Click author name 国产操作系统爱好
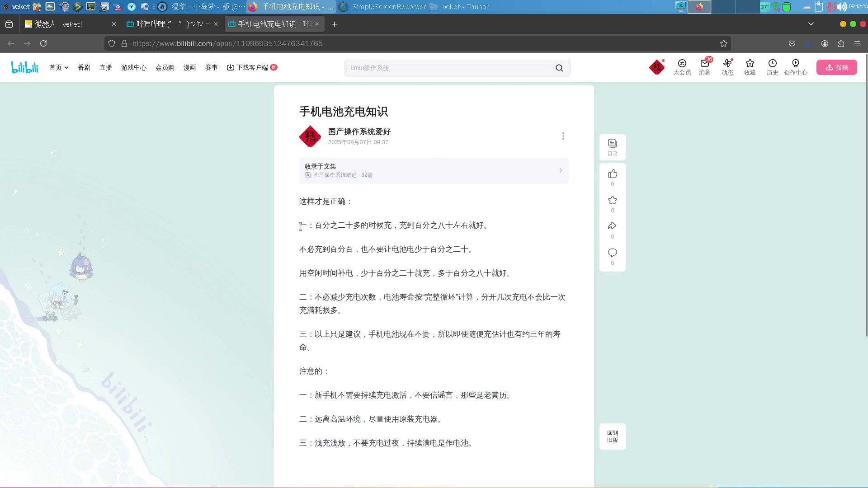This screenshot has width=868, height=488. point(359,131)
